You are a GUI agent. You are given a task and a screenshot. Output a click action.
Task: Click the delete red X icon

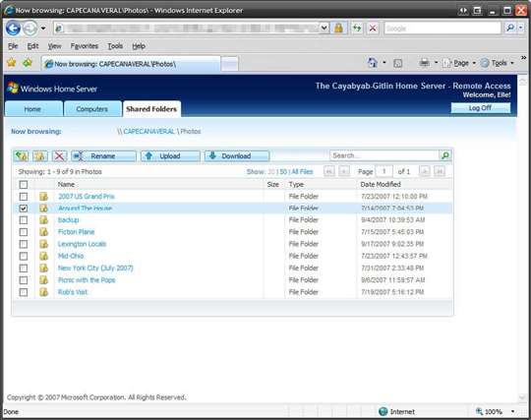point(60,156)
